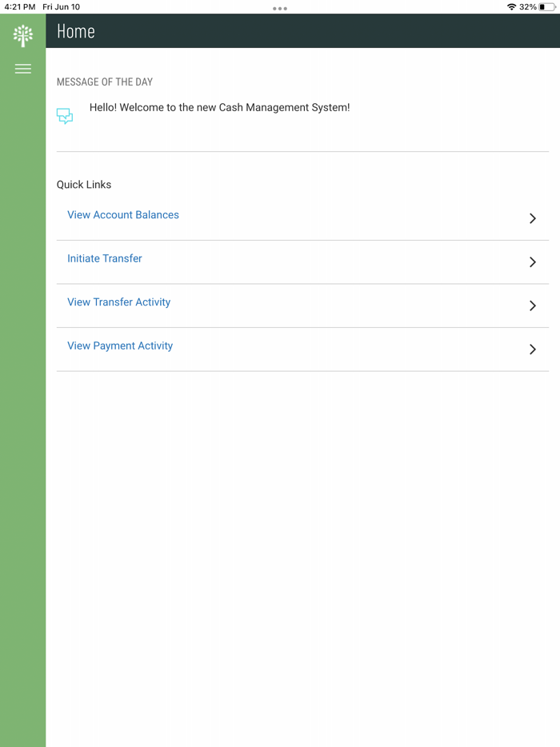Viewport: 560px width, 747px height.
Task: Tap the 'Hello! Welcome to the new Cash Management System!' message
Action: tap(220, 108)
